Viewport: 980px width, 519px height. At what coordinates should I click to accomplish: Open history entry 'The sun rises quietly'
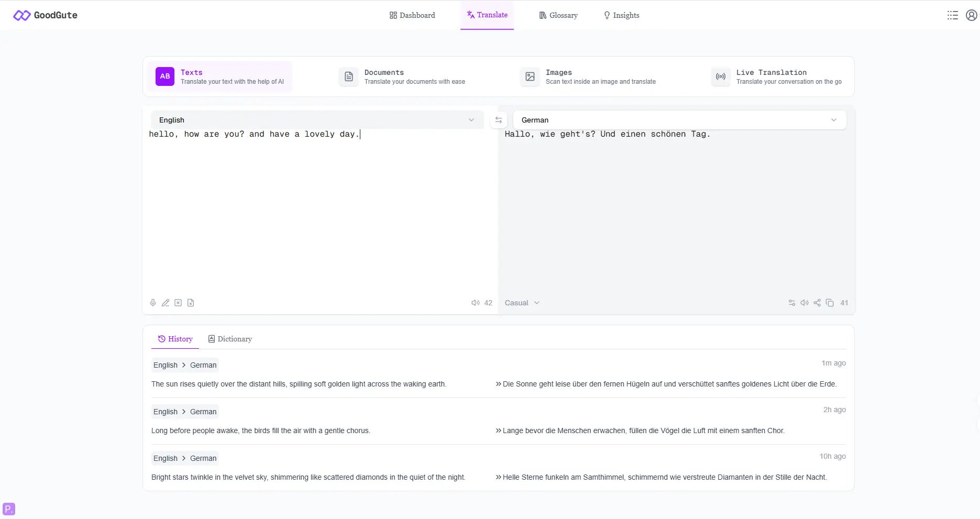coord(299,384)
